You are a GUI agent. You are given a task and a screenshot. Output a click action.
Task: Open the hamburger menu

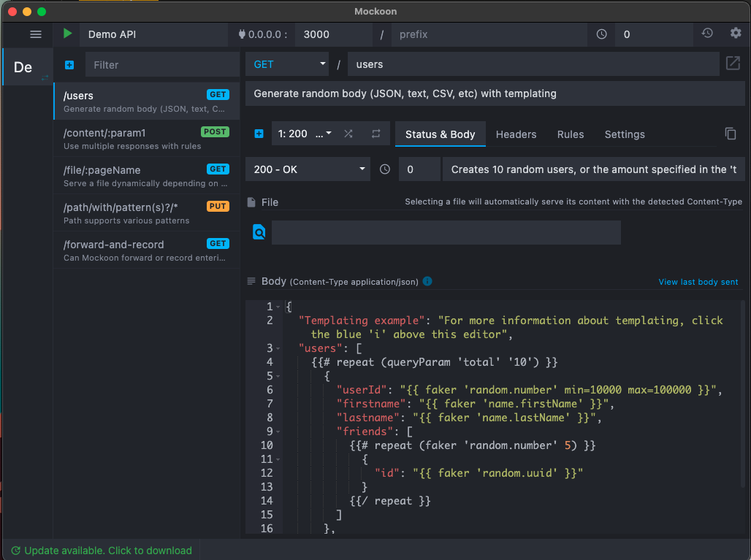[35, 34]
